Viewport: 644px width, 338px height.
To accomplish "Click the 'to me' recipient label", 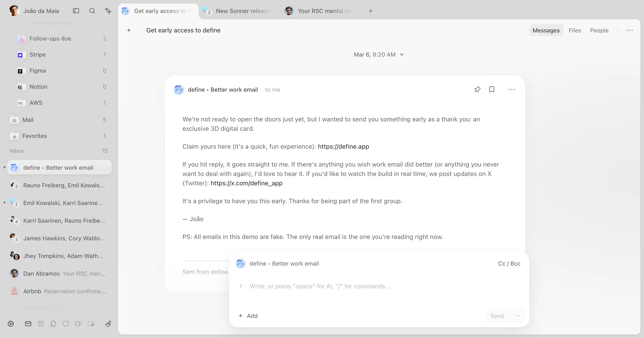I will (x=273, y=90).
